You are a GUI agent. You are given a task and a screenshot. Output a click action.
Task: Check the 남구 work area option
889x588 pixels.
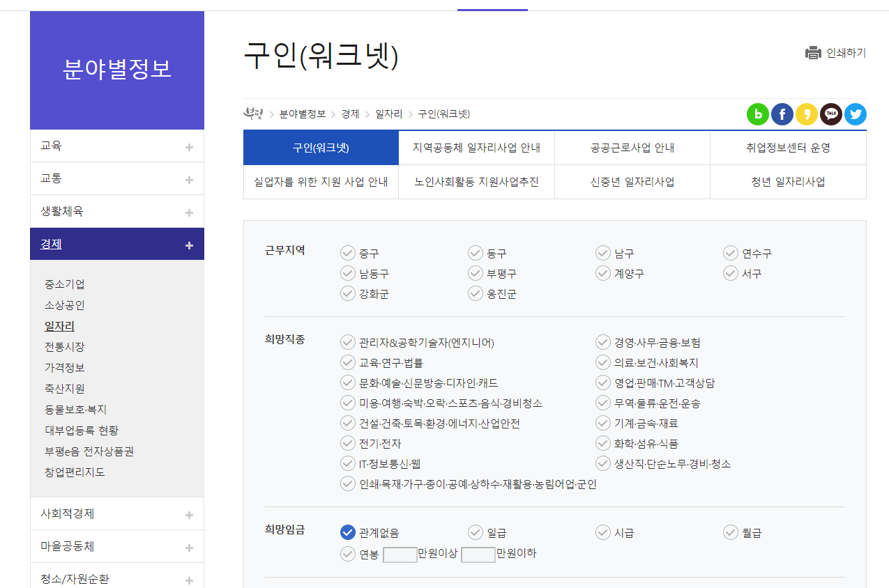603,253
